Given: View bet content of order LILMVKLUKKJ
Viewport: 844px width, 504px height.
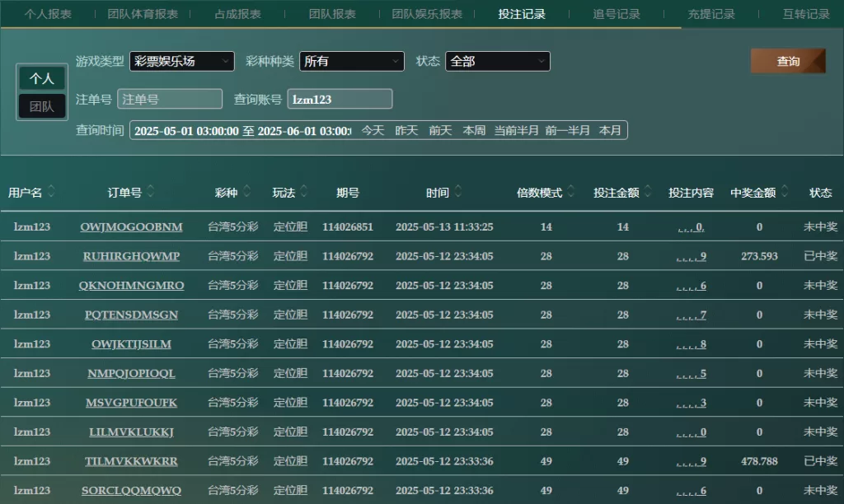Looking at the screenshot, I should click(x=692, y=432).
